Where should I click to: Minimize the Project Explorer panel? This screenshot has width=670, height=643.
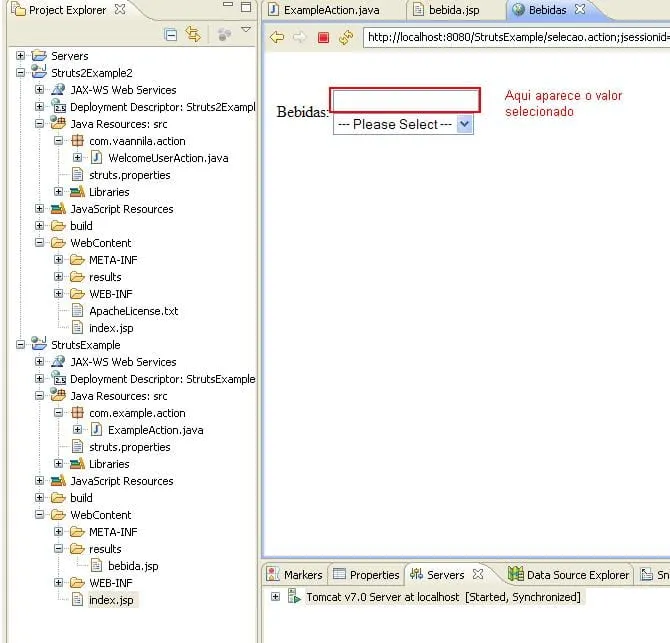(228, 5)
